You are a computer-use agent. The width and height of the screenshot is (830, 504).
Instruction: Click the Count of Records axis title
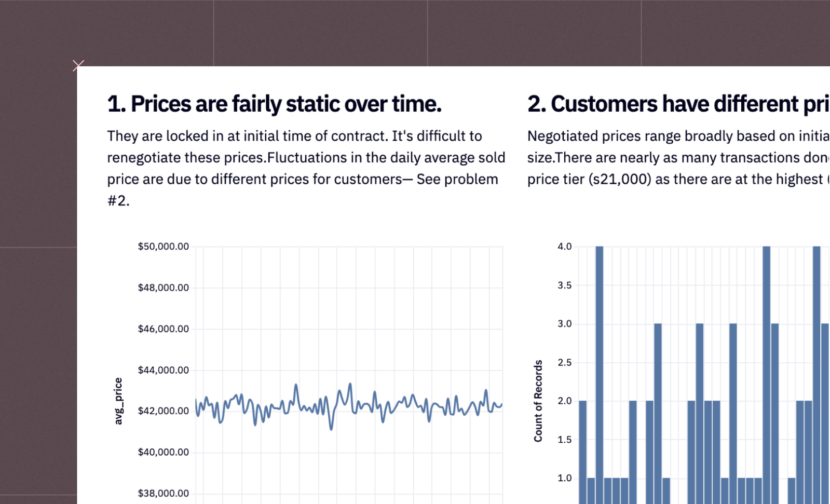coord(538,401)
